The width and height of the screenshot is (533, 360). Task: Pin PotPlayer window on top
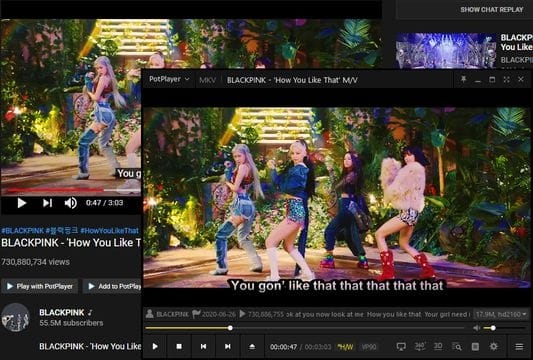coord(463,79)
